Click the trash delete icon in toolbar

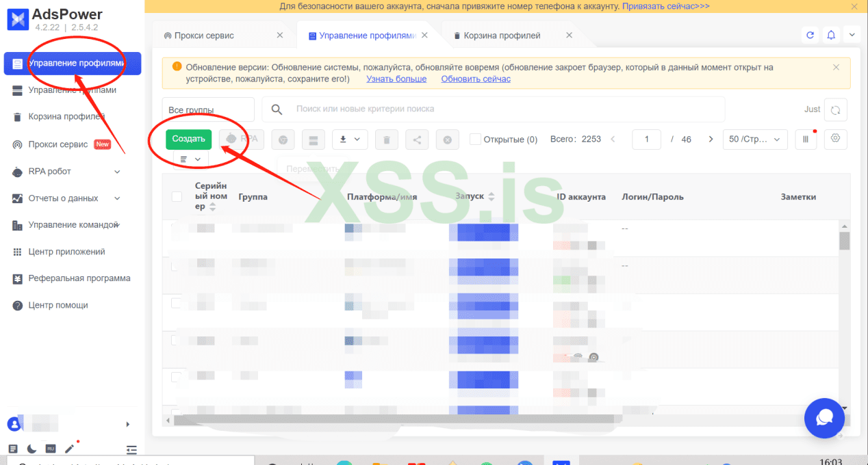[x=386, y=139]
